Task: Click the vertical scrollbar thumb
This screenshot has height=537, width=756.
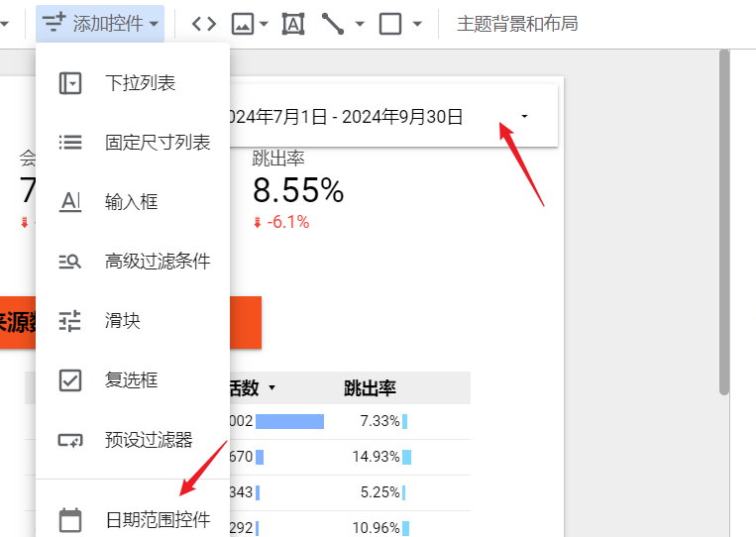Action: (723, 222)
